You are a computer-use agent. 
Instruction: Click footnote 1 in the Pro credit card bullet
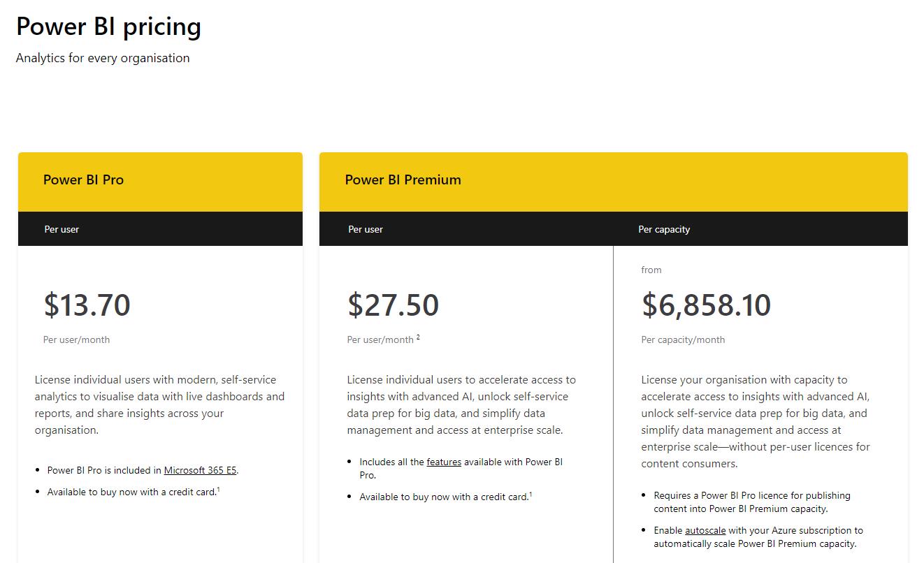pyautogui.click(x=218, y=490)
